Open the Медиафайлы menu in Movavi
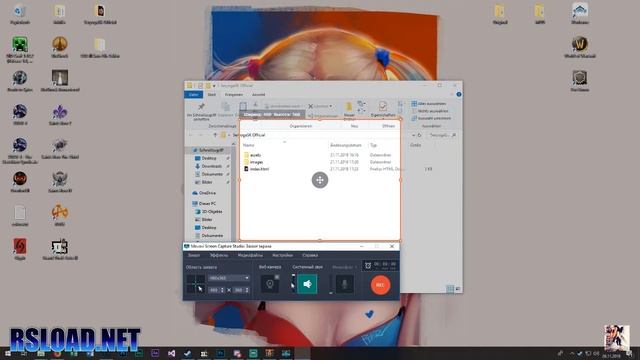Image resolution: width=640 pixels, height=360 pixels. click(x=250, y=255)
